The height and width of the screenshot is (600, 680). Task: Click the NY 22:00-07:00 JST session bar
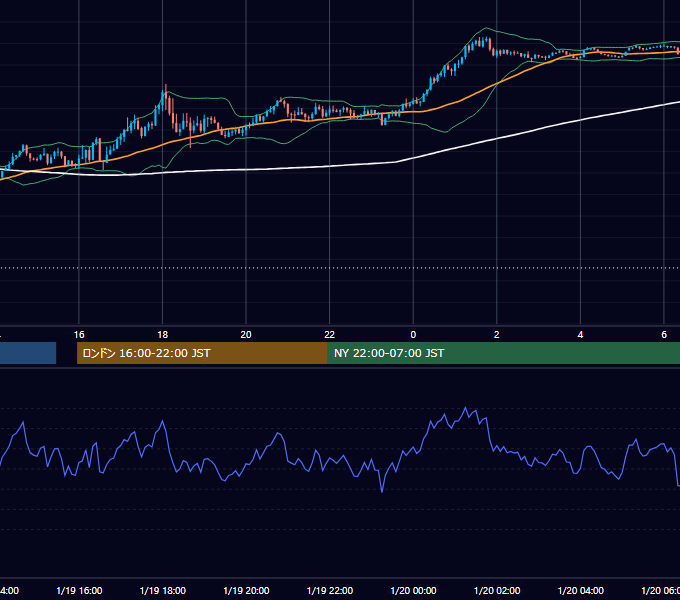[503, 353]
